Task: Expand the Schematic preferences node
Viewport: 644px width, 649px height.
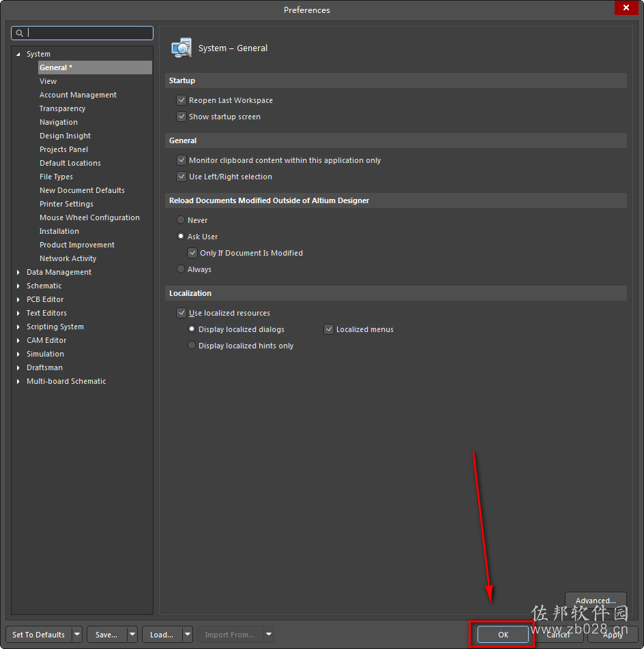Action: (x=18, y=286)
